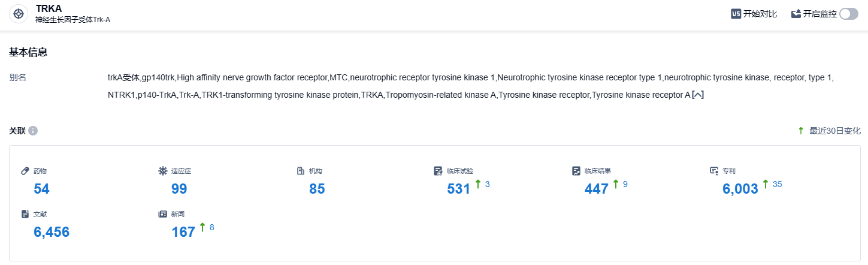
Task: Click the VS compare icon
Action: pos(736,14)
